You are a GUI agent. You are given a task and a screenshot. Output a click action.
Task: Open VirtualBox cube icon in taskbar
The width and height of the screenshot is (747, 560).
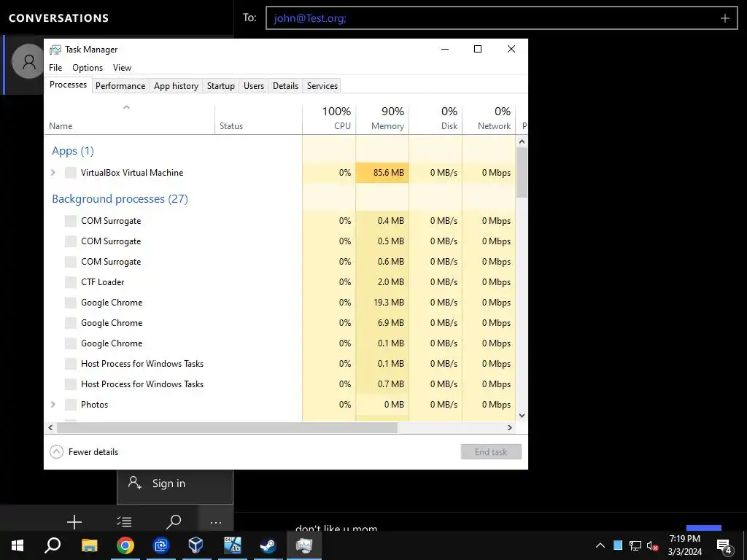[x=196, y=545]
